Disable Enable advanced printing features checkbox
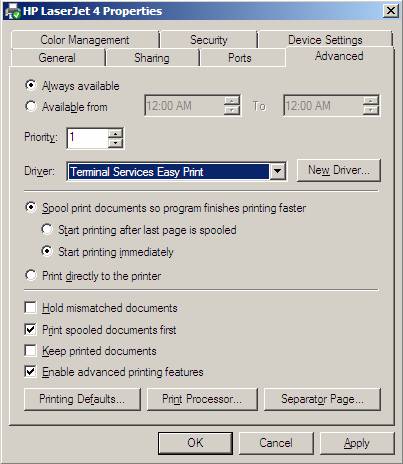403x464 pixels. click(x=31, y=371)
